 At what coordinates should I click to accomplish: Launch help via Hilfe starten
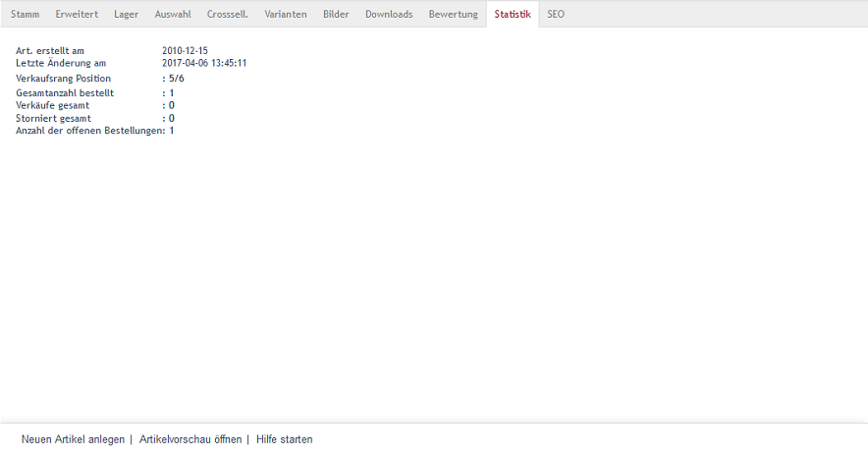tap(285, 439)
